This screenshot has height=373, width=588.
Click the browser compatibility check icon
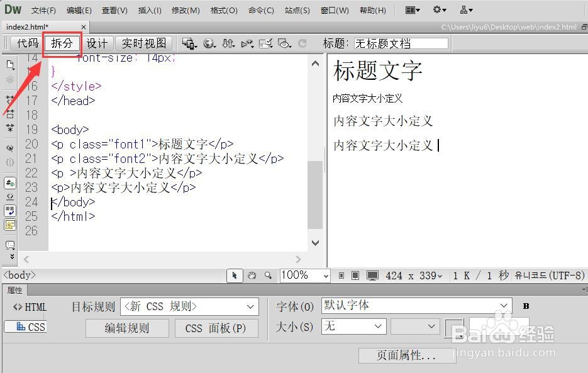(x=266, y=43)
